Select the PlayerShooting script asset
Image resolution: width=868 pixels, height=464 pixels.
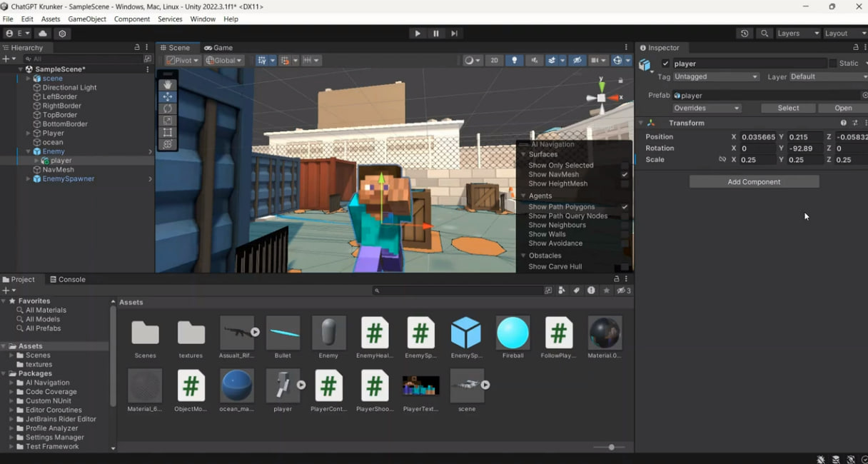pos(375,385)
